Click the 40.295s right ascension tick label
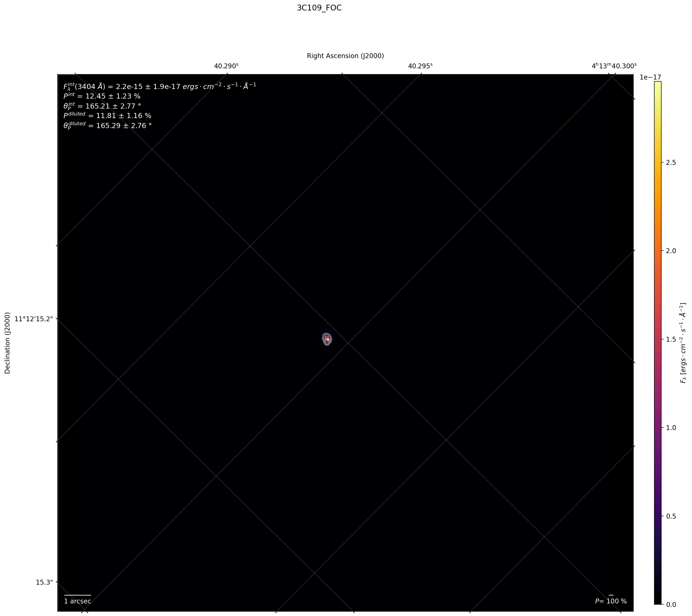Screen dimensions: 692x616 pos(420,66)
